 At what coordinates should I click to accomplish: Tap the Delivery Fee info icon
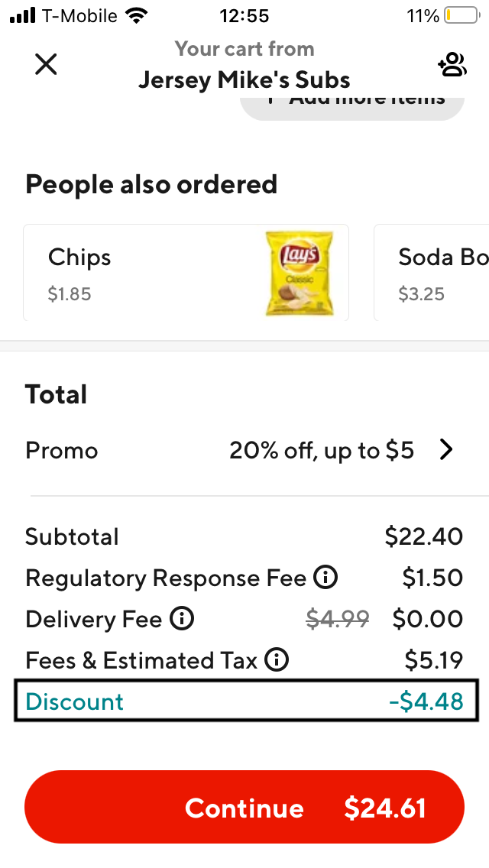[181, 619]
